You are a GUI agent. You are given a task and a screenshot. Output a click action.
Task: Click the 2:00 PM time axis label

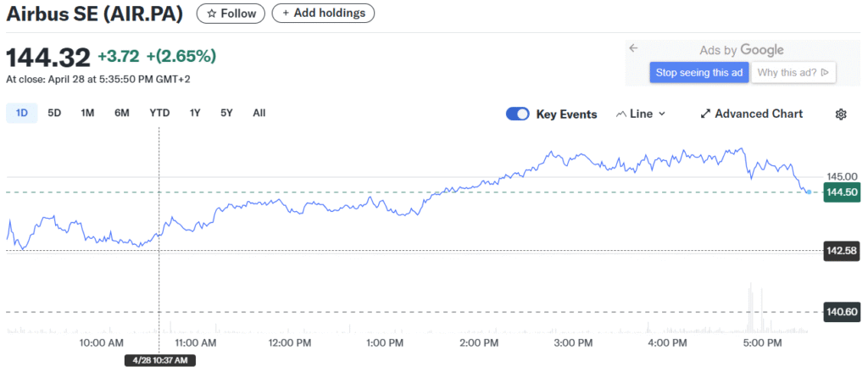(480, 343)
